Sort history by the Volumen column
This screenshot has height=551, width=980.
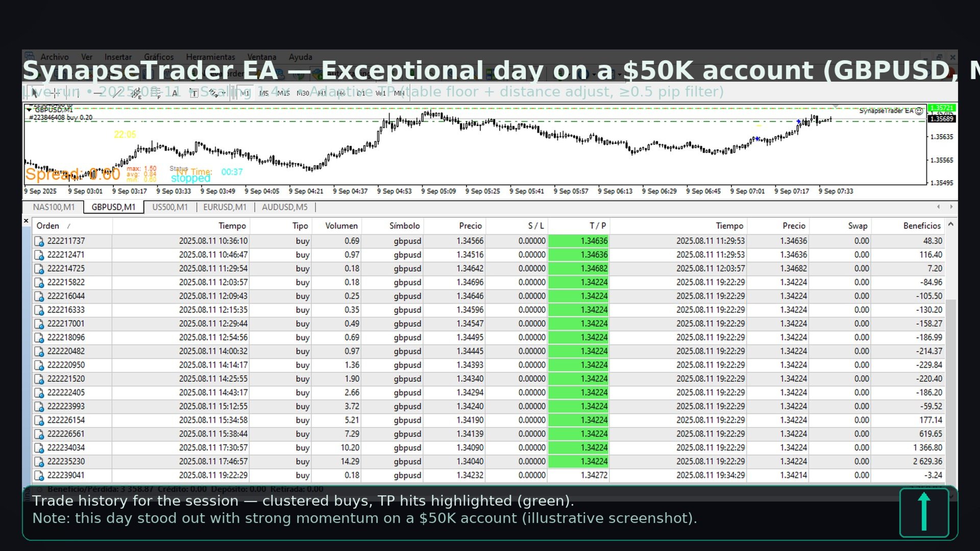pyautogui.click(x=336, y=226)
